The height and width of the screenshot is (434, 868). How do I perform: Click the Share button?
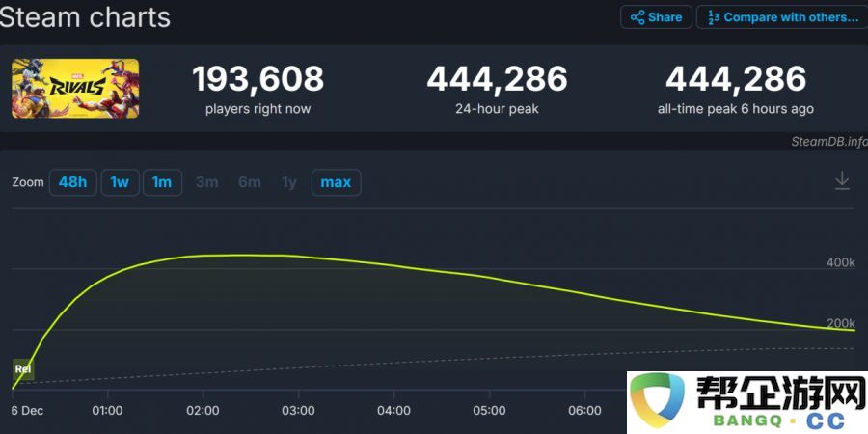[656, 17]
